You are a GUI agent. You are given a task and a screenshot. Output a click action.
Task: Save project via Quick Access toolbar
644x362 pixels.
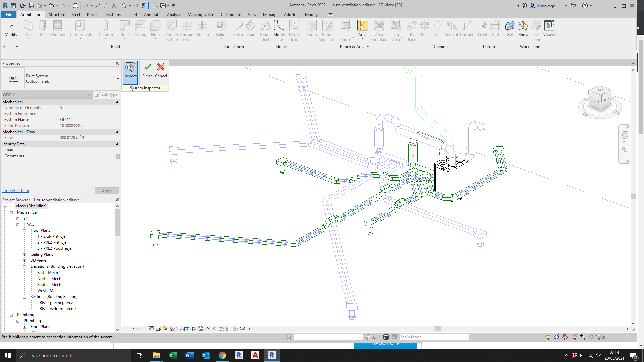tap(31, 6)
